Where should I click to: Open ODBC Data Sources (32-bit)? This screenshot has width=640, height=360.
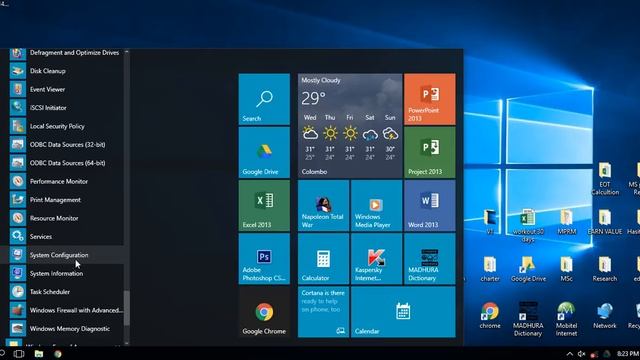[62, 144]
